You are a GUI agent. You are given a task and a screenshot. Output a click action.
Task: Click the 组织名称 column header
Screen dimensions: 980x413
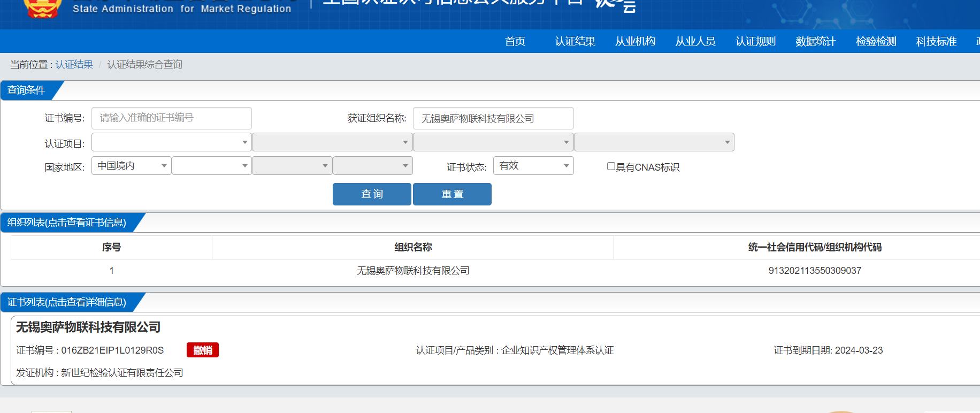[x=413, y=247]
